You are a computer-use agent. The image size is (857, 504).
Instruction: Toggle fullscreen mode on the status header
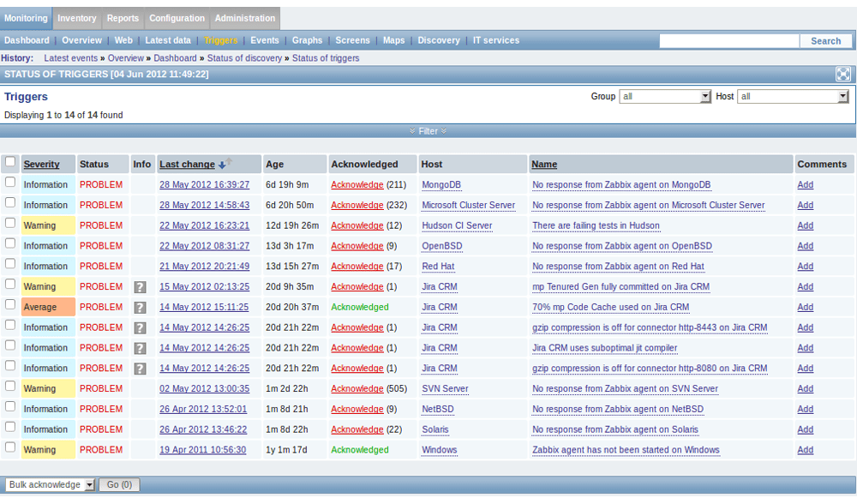click(843, 75)
